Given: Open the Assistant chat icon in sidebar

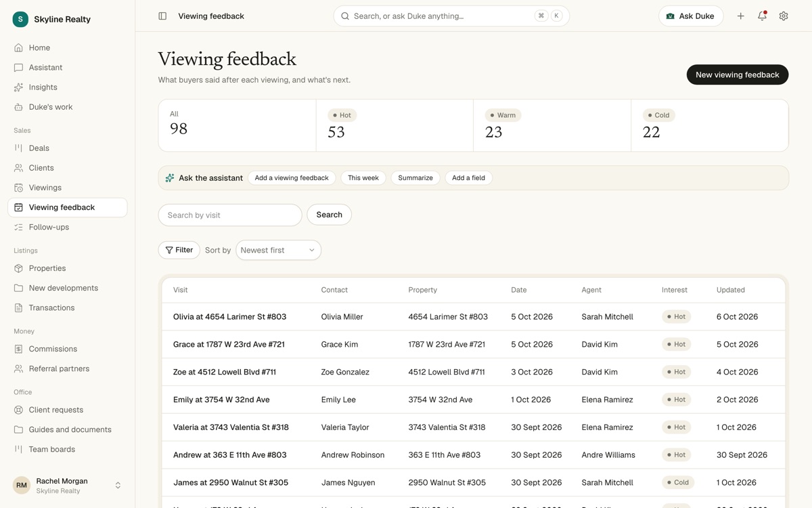Looking at the screenshot, I should 18,68.
